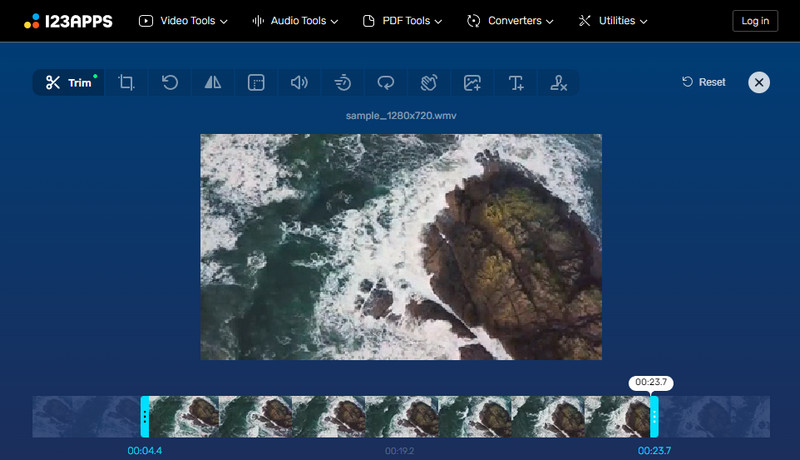
Task: Open the Volume adjustment tool
Action: click(299, 83)
